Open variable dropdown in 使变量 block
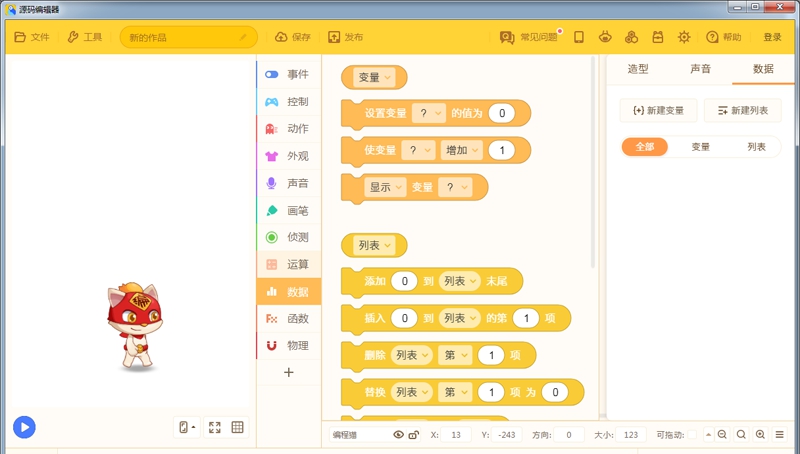The width and height of the screenshot is (800, 454). pyautogui.click(x=418, y=150)
